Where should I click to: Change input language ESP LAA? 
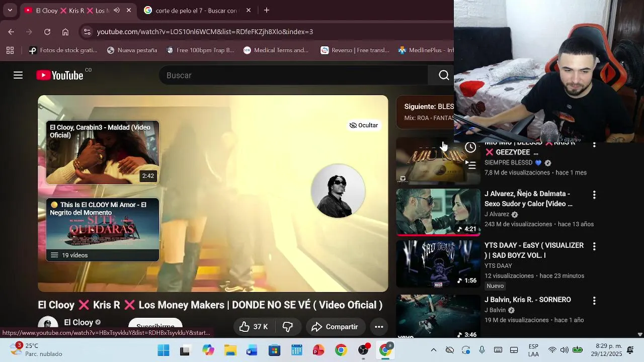pos(533,350)
